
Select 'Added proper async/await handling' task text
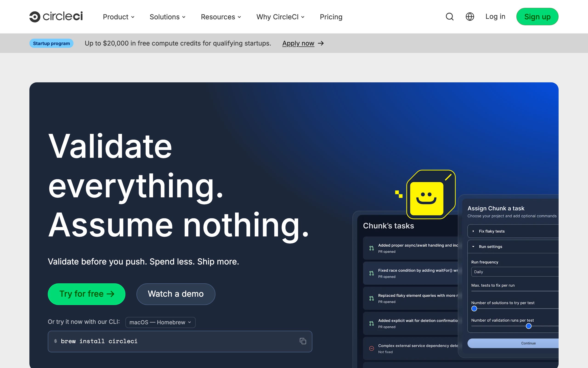tap(418, 245)
